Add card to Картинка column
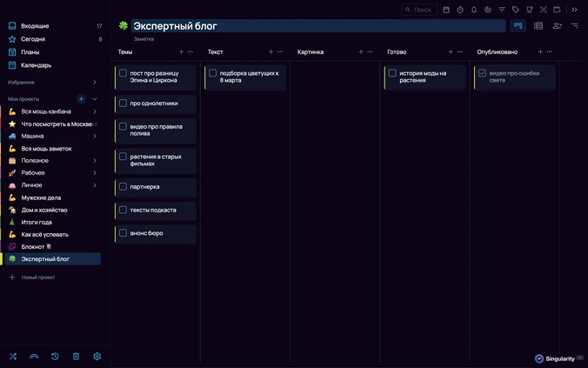Screen dimensions: 588x368 (361, 52)
